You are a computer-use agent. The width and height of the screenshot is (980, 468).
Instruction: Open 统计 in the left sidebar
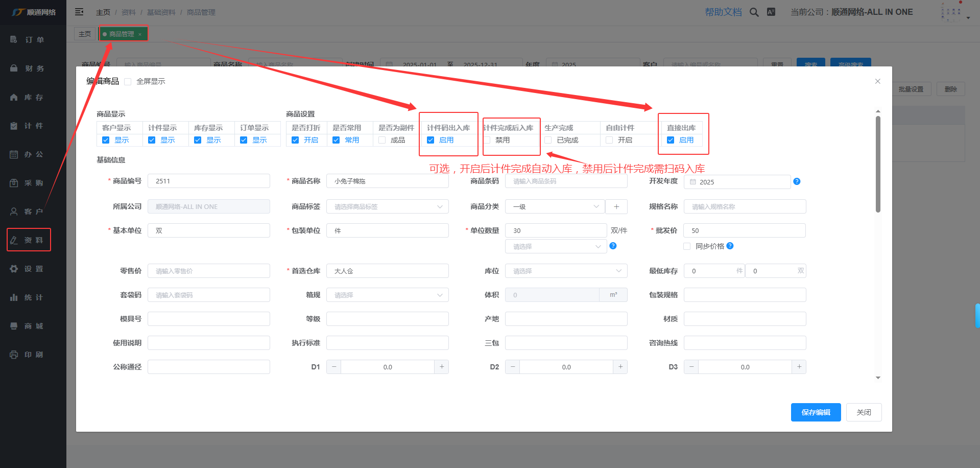click(33, 297)
